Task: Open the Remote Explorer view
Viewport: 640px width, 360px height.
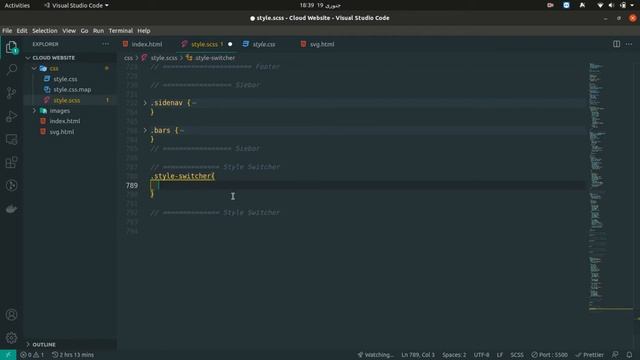Action: coord(11,140)
